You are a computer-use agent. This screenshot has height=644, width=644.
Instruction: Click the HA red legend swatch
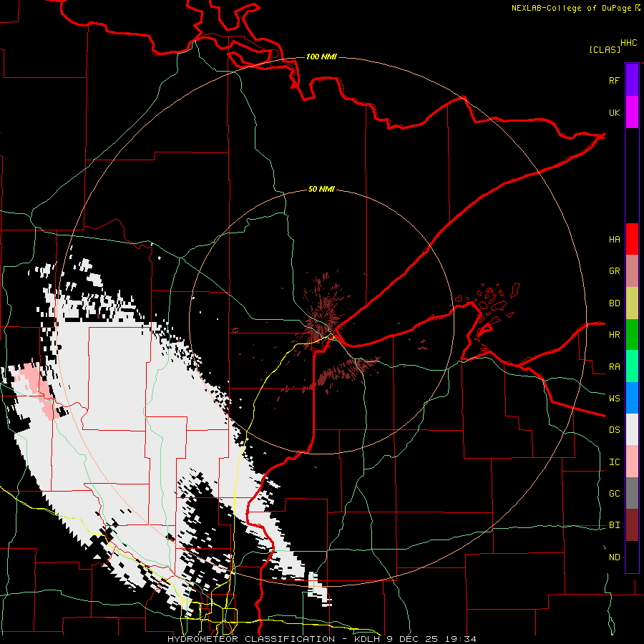pos(632,239)
